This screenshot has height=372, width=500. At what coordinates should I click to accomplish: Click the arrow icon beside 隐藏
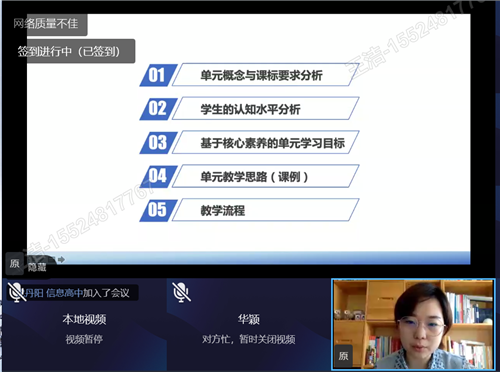pos(61,259)
